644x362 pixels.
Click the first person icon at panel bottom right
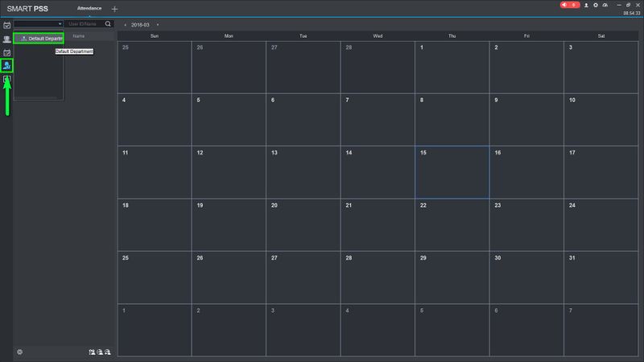coord(92,352)
